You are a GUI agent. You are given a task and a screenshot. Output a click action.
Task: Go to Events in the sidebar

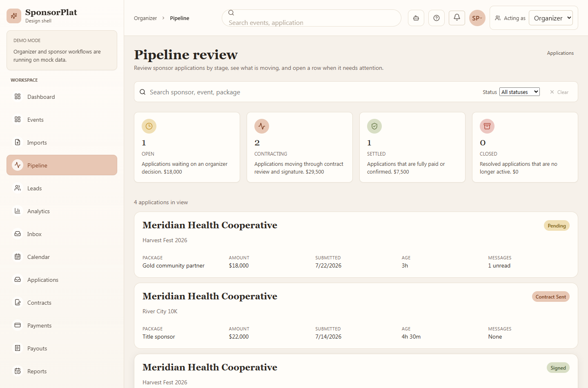(x=62, y=120)
